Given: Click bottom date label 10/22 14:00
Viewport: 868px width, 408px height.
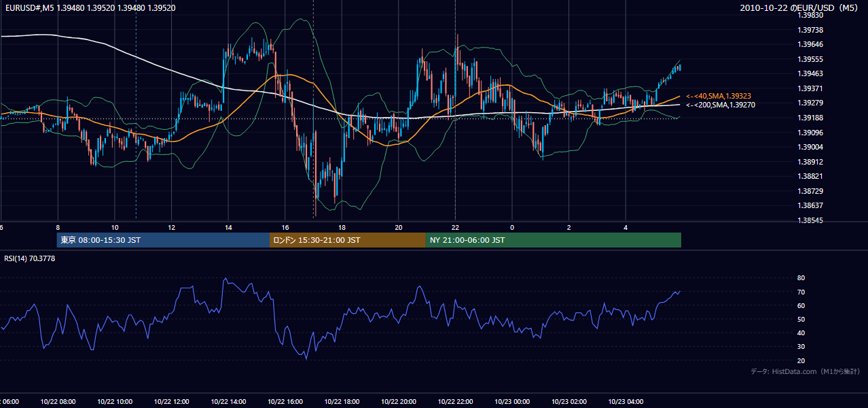Looking at the screenshot, I should (228, 402).
